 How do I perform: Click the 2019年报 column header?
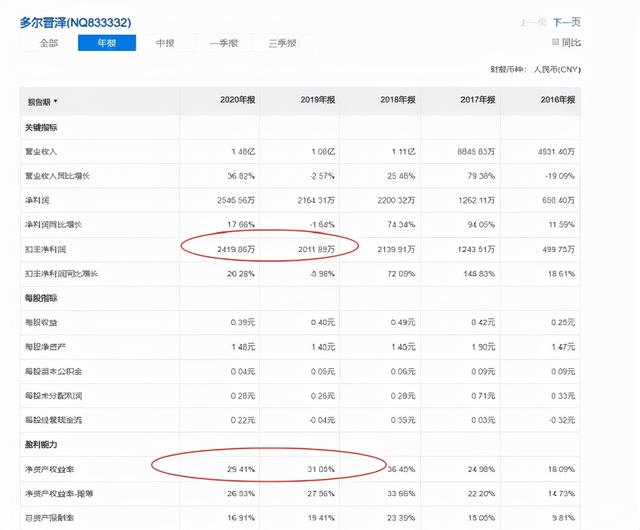318,100
